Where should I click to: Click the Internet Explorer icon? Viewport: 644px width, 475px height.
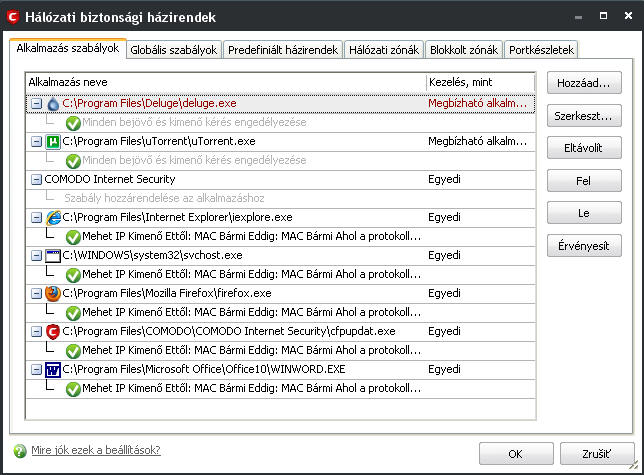click(x=53, y=218)
